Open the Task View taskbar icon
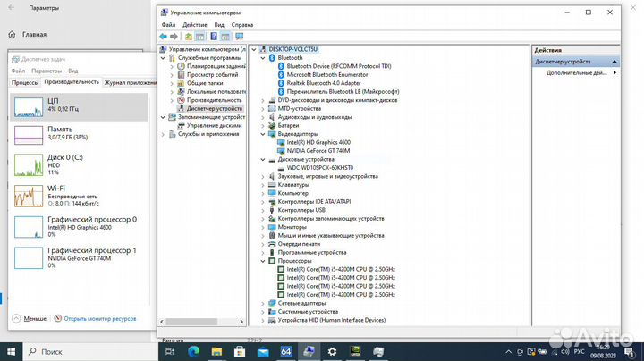The height and width of the screenshot is (361, 644). point(169,351)
